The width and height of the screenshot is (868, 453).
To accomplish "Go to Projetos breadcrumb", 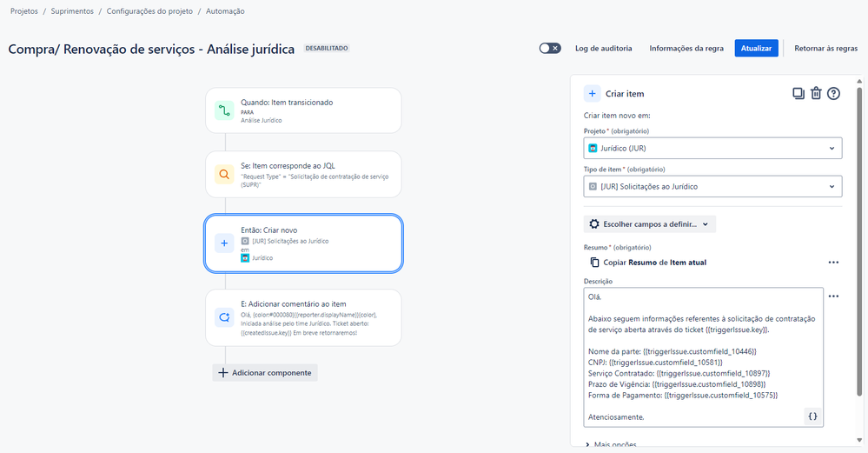I will point(24,11).
